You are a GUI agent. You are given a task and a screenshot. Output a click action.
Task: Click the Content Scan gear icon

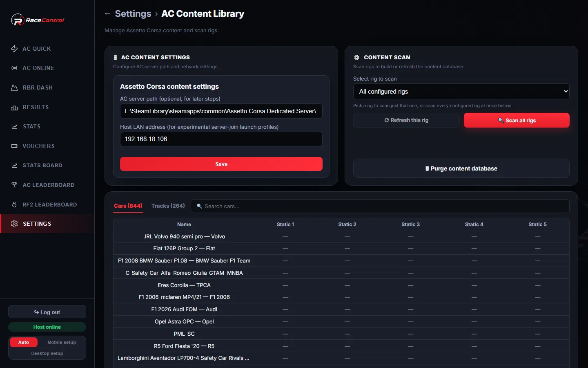(x=356, y=58)
